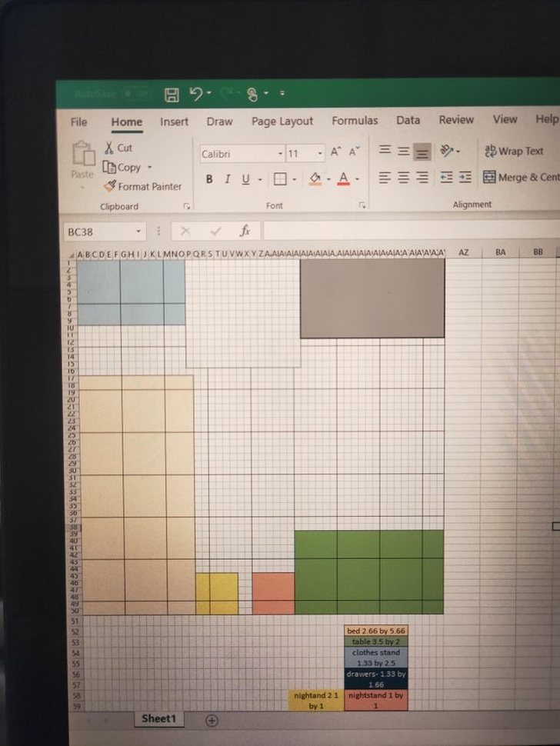This screenshot has height=746, width=560.
Task: Click the Insert Function fx icon
Action: pyautogui.click(x=245, y=231)
